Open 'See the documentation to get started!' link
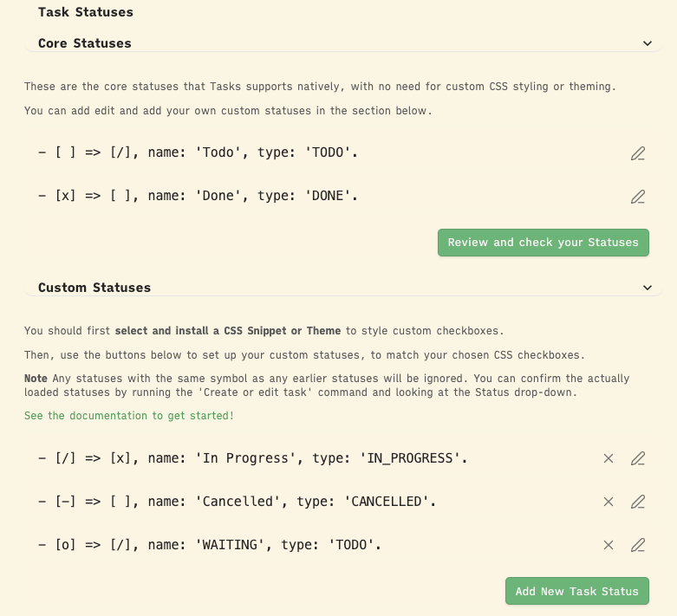 (x=129, y=416)
